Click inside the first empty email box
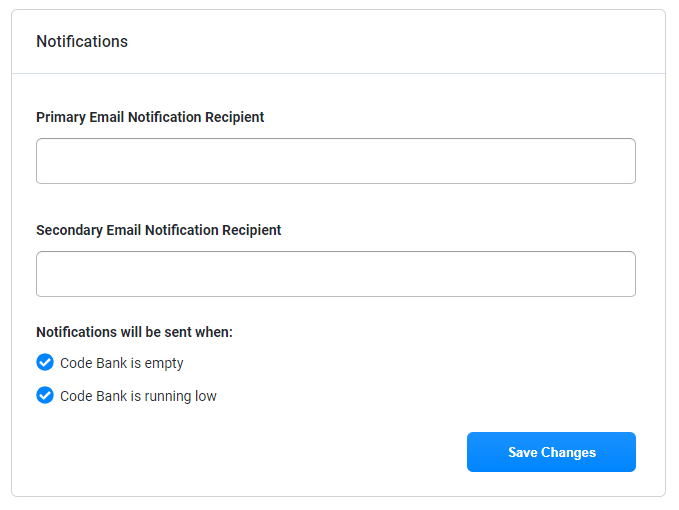Image resolution: width=679 pixels, height=510 pixels. coord(336,161)
